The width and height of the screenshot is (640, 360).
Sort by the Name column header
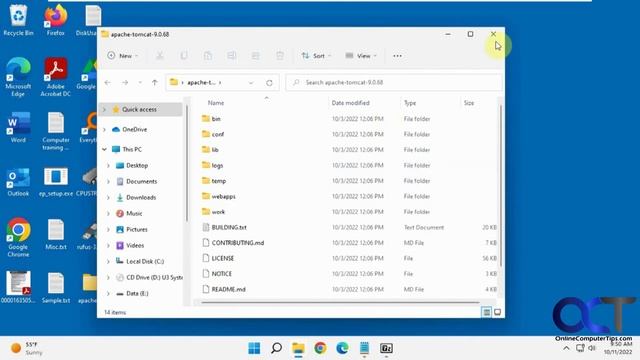pyautogui.click(x=216, y=103)
